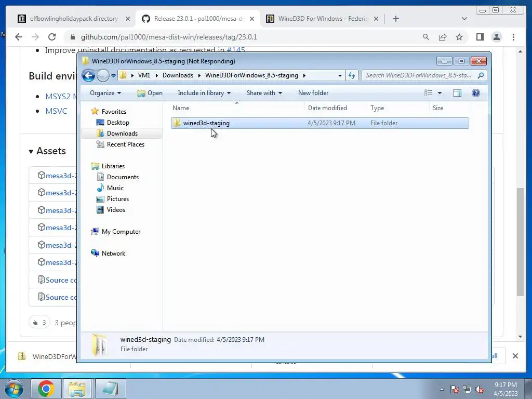
Task: Click the Chrome share page icon
Action: pyautogui.click(x=443, y=37)
